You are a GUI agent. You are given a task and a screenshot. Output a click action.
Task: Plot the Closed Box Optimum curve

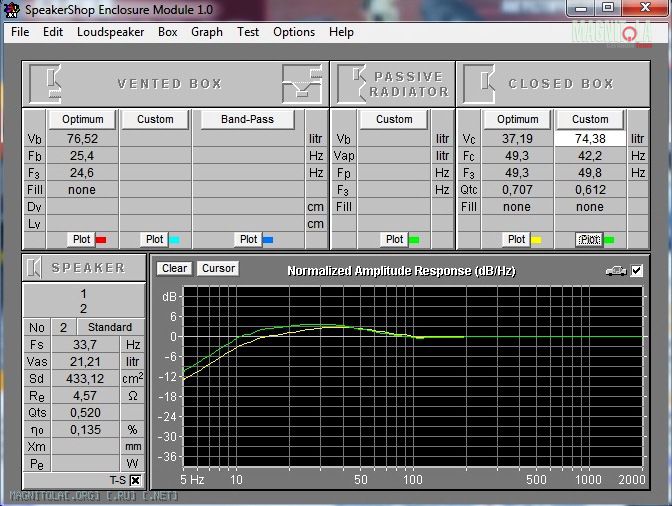pos(516,240)
